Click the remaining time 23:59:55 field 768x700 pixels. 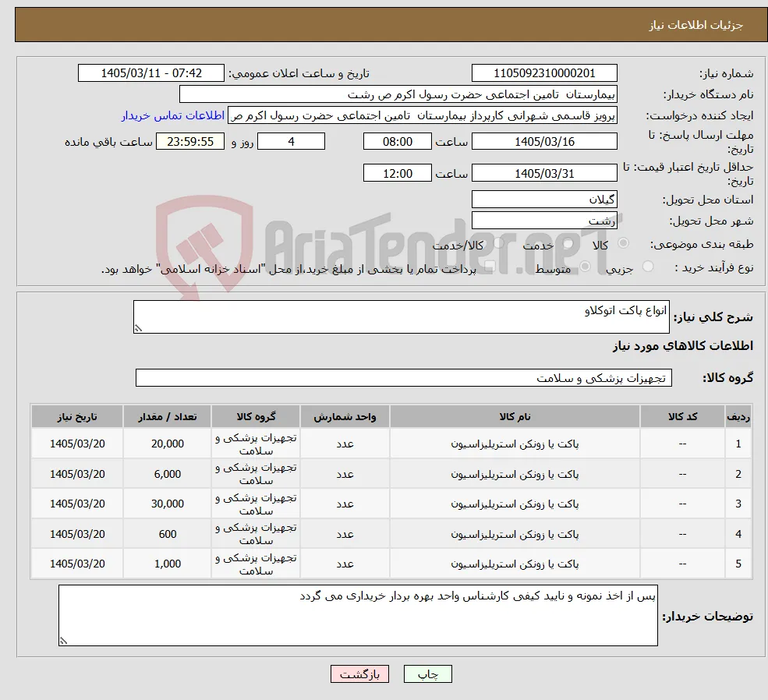[x=190, y=141]
